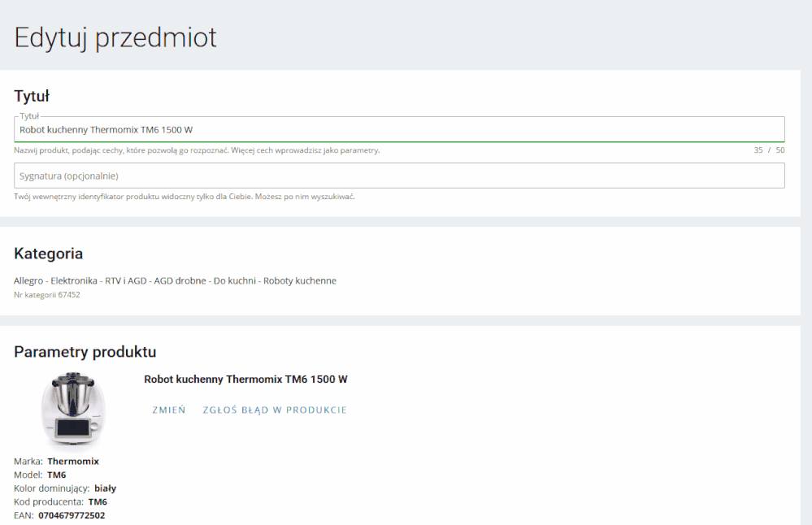Pick Roboty kuchenne in the category path

coord(299,281)
